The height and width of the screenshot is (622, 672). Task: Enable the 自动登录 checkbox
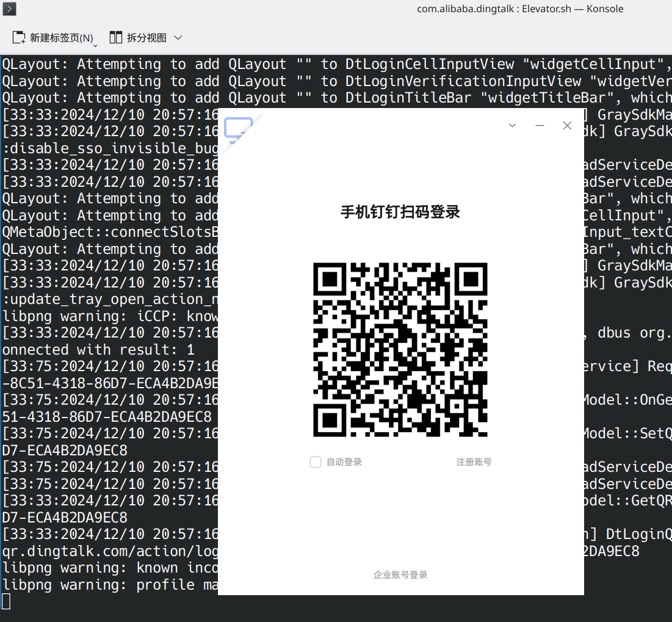tap(316, 462)
